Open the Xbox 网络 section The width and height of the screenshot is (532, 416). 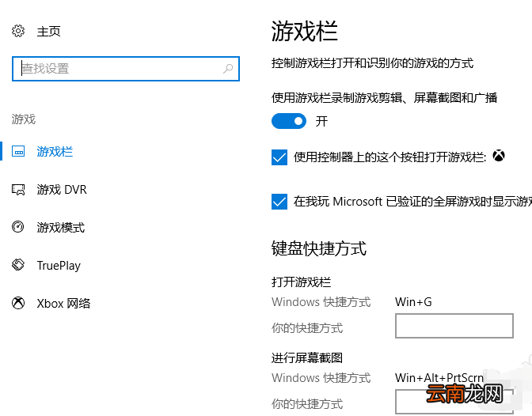[x=64, y=303]
